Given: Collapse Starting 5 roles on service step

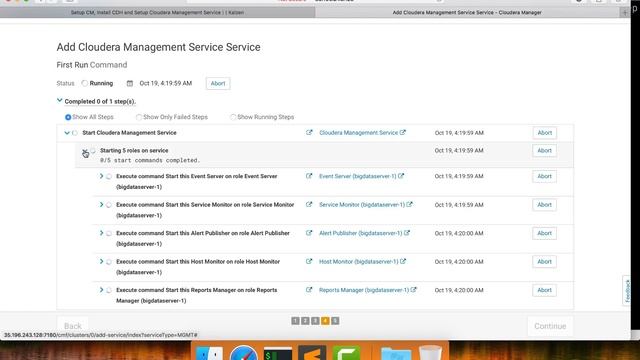Looking at the screenshot, I should pos(85,151).
